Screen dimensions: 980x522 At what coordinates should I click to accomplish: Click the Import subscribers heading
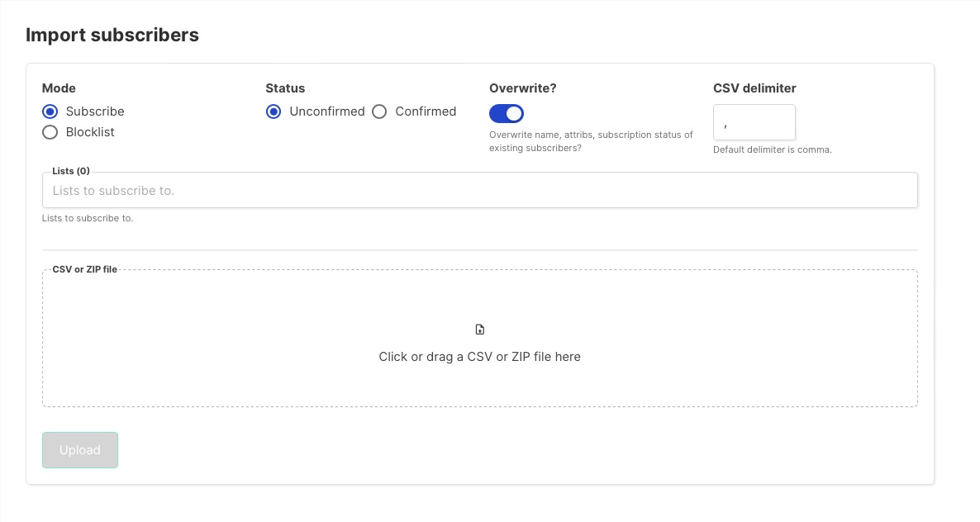pos(112,35)
